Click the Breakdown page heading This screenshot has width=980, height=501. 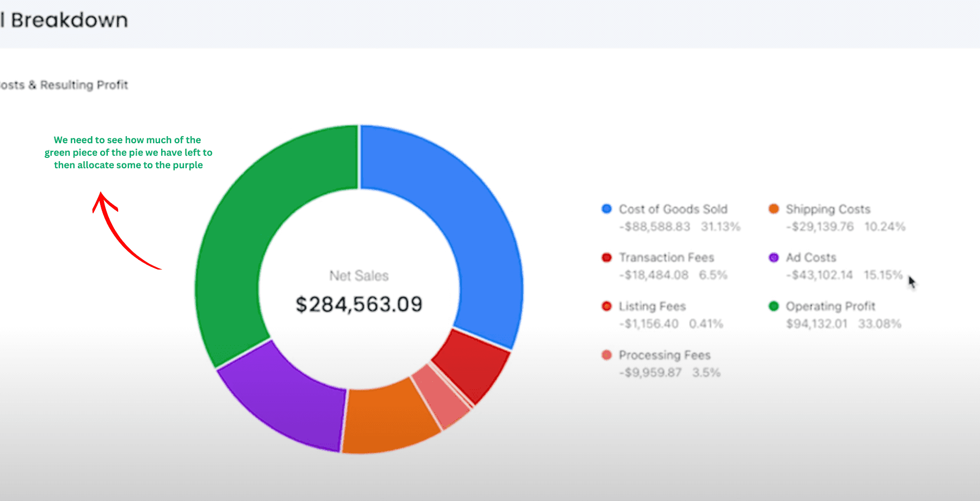(x=69, y=20)
